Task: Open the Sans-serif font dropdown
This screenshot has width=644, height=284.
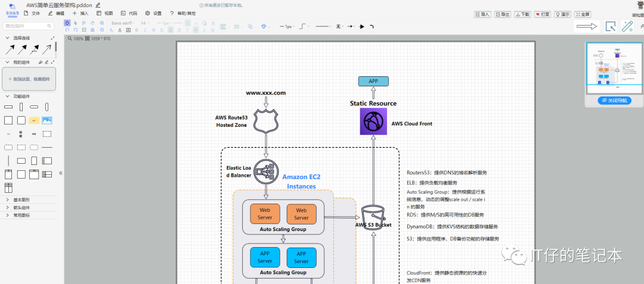Action: (123, 23)
